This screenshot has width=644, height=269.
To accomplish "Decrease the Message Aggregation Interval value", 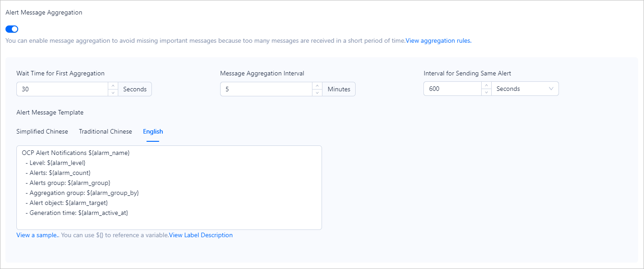I will click(x=317, y=93).
